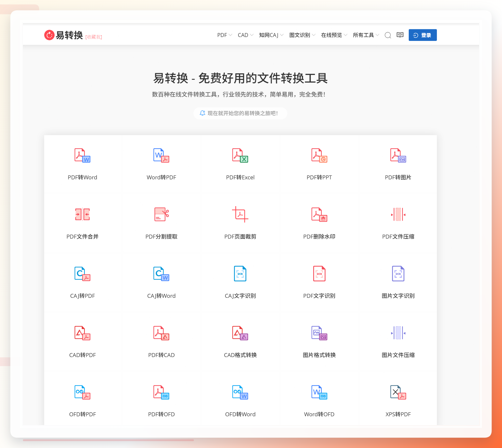502x448 pixels.
Task: Open the PDF文件压缩 compress icon
Action: point(398,214)
